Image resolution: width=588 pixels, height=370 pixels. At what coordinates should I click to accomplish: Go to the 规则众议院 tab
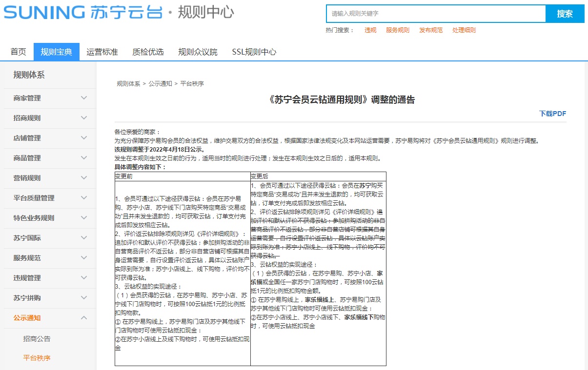198,52
